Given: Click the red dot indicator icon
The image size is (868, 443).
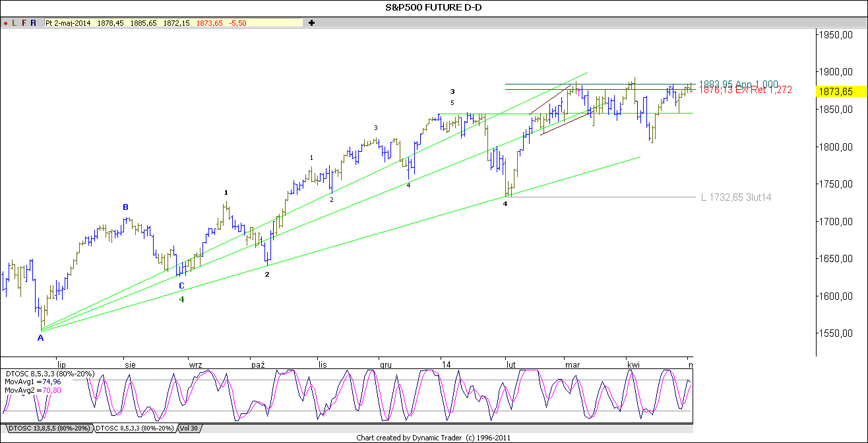Looking at the screenshot, I should point(5,22).
